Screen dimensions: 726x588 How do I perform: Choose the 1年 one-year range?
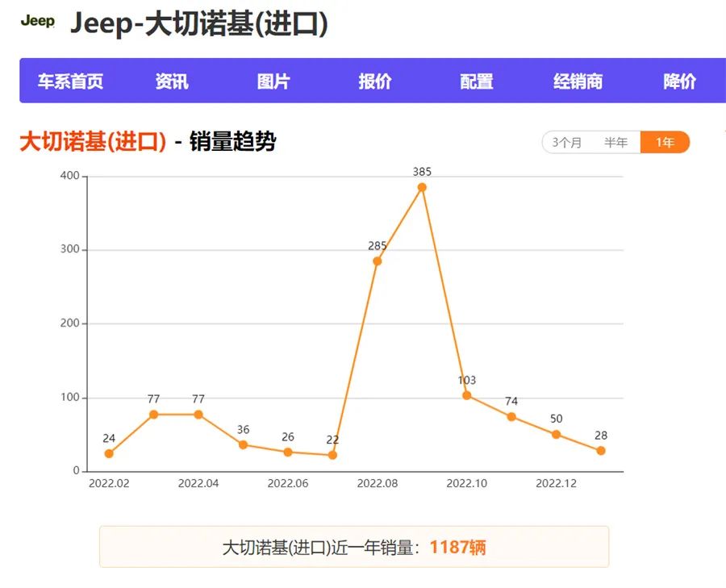click(x=665, y=143)
